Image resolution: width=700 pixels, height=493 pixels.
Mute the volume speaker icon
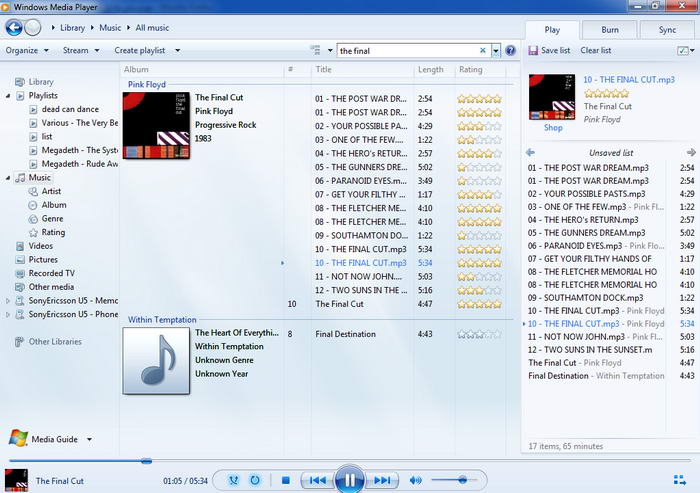(x=415, y=480)
